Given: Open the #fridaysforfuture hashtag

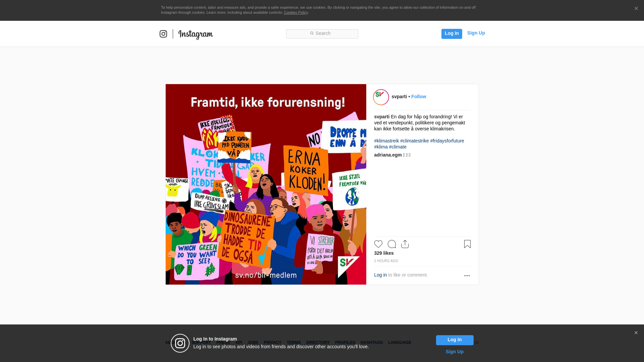Looking at the screenshot, I should coord(447,141).
